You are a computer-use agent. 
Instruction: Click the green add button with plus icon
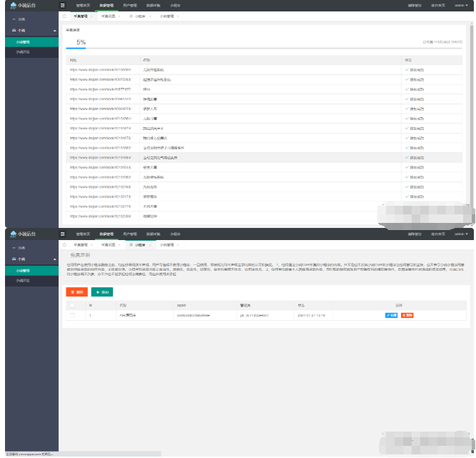(x=102, y=292)
